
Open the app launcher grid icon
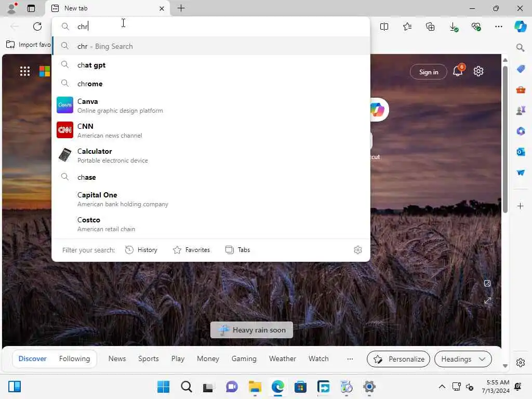click(x=25, y=71)
